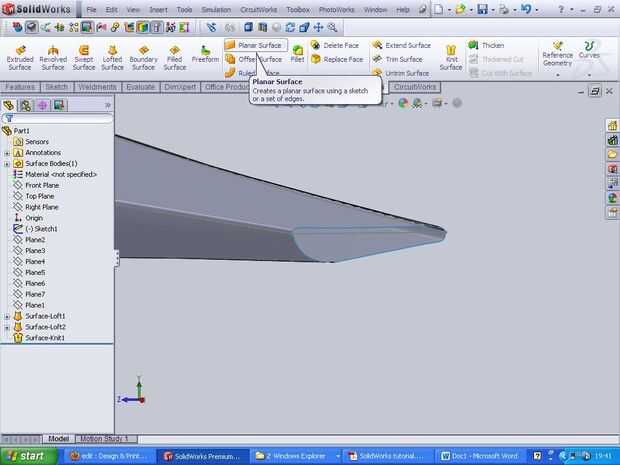Open Windows Explorer taskbar button
The height and width of the screenshot is (465, 620).
[297, 456]
